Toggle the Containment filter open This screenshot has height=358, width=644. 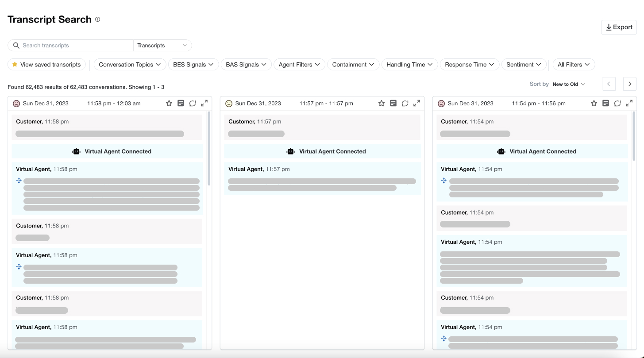(x=353, y=64)
